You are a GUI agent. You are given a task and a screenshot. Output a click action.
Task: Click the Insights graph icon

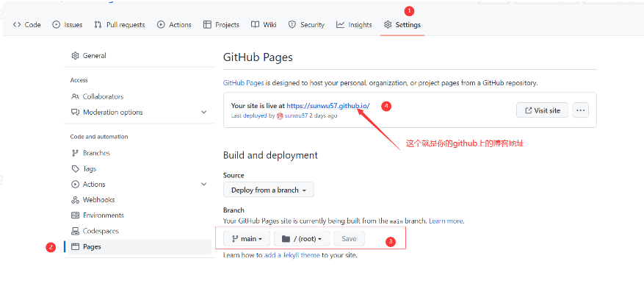(340, 25)
